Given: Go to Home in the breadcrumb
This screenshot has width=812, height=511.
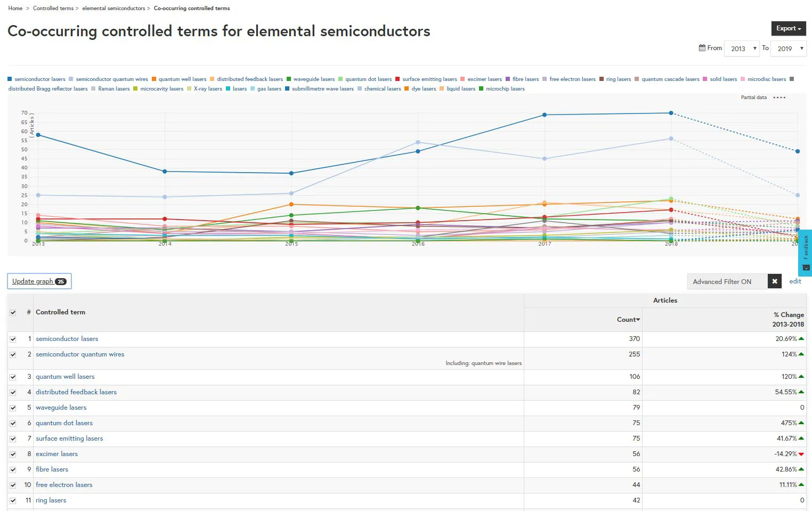Looking at the screenshot, I should coord(15,9).
